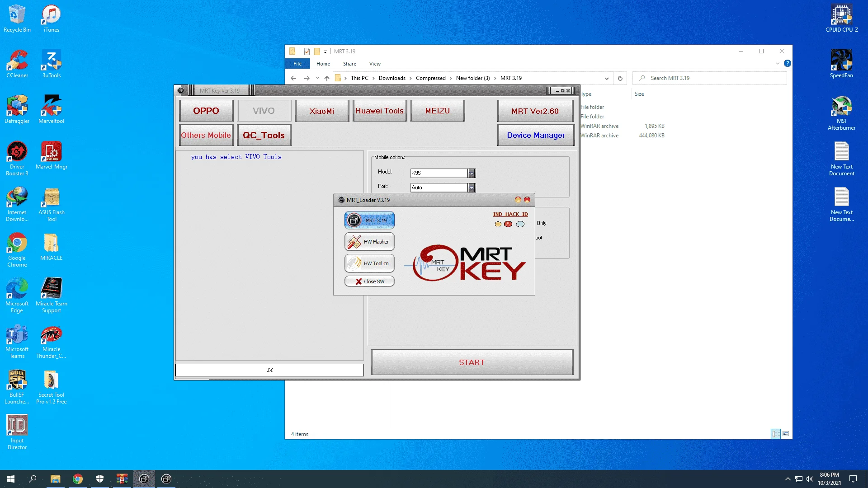The height and width of the screenshot is (488, 868).
Task: Open Share tab in Explorer ribbon
Action: click(349, 64)
